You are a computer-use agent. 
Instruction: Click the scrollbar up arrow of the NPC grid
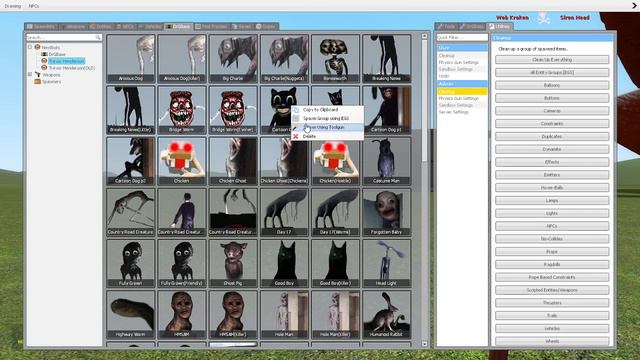pyautogui.click(x=424, y=36)
